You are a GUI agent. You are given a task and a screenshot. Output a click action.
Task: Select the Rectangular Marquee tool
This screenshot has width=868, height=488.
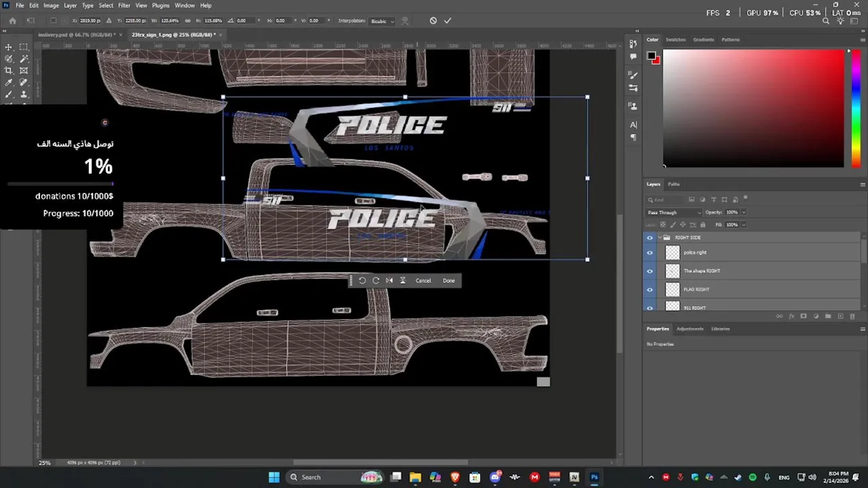coord(24,47)
